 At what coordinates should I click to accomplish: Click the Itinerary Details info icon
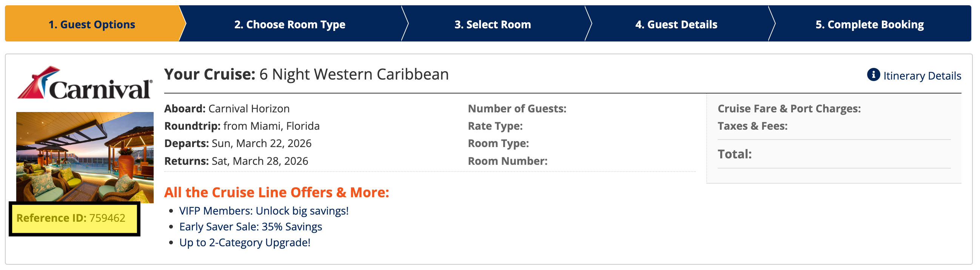pos(873,75)
